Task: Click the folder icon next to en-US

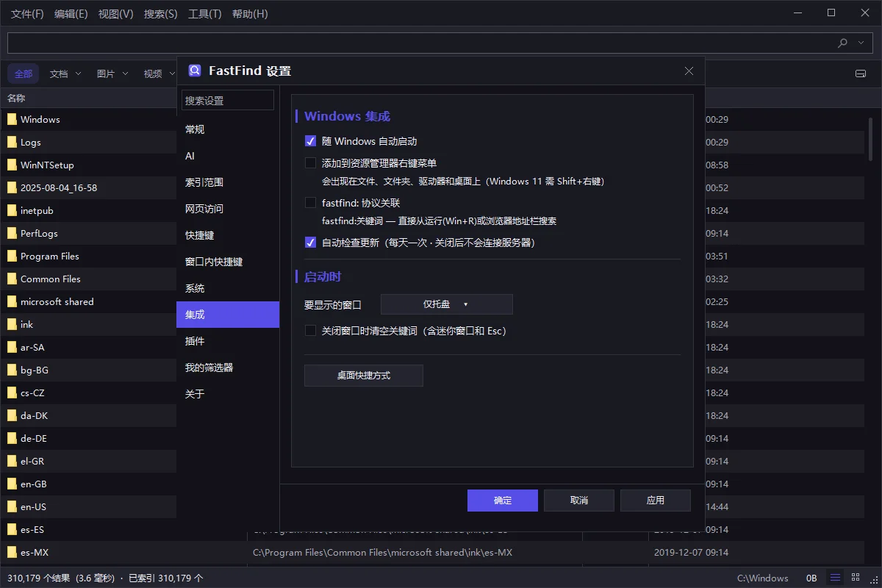Action: click(12, 506)
